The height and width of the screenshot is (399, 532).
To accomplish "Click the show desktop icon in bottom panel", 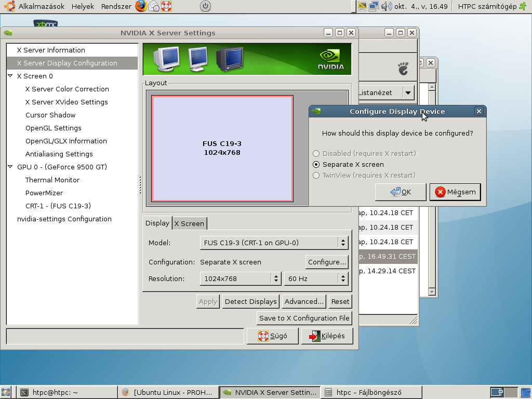I will (x=5, y=393).
